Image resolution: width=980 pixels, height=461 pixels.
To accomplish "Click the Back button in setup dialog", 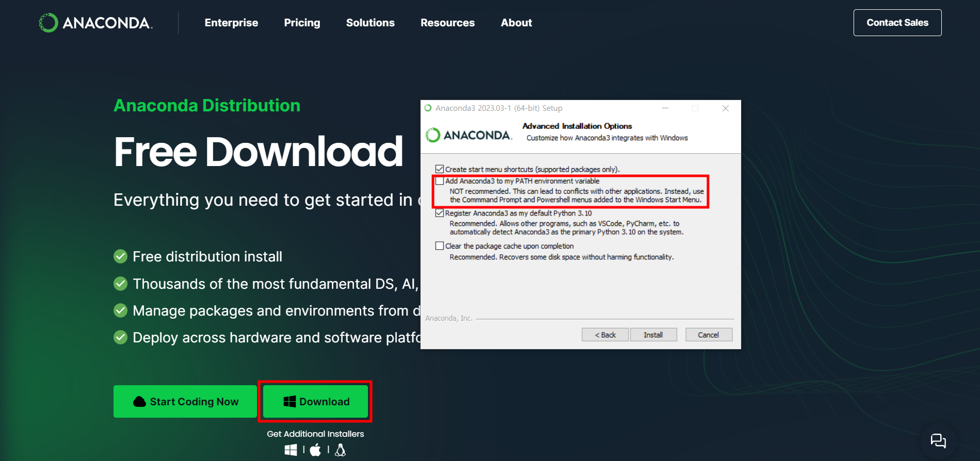I will (x=605, y=335).
